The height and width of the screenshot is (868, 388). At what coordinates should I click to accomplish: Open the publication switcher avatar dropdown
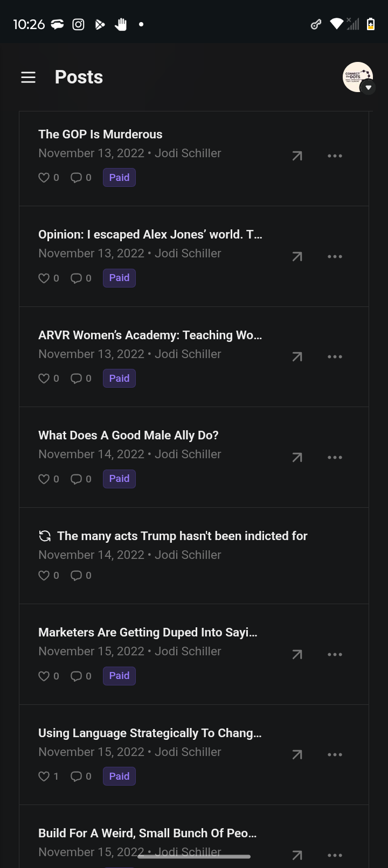(x=358, y=78)
